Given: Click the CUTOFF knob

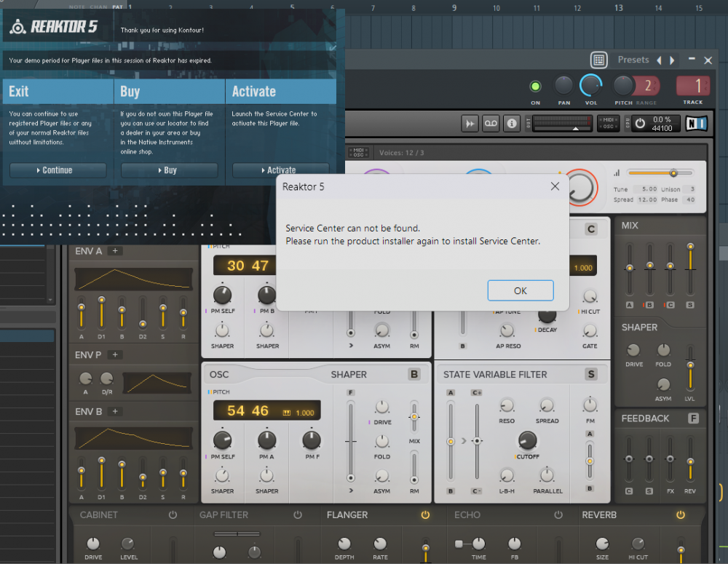Looking at the screenshot, I should click(x=527, y=440).
